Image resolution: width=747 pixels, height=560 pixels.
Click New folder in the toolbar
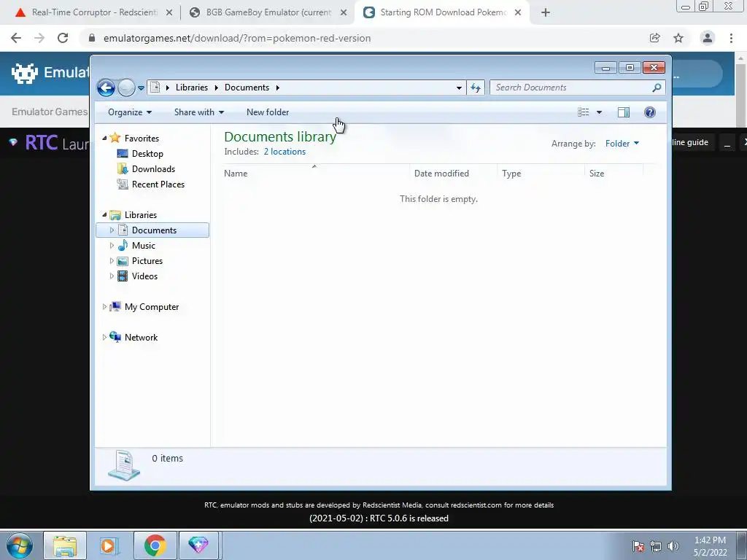click(x=268, y=112)
